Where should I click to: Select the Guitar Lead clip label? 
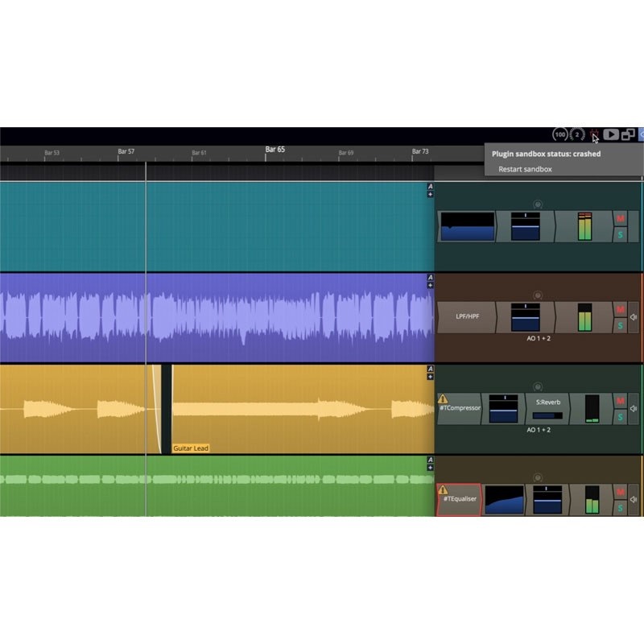191,448
